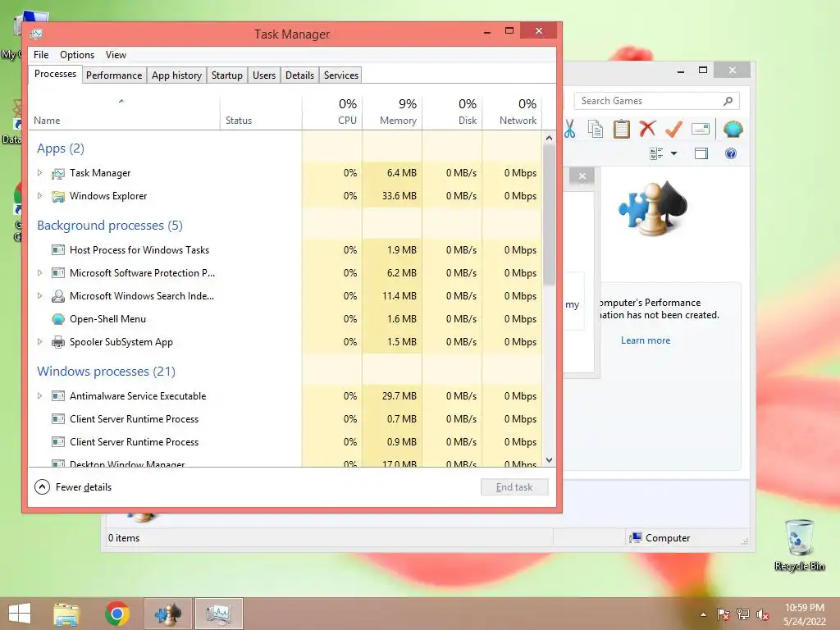Click the blue Help icon in Games window
This screenshot has height=630, width=840.
[731, 153]
